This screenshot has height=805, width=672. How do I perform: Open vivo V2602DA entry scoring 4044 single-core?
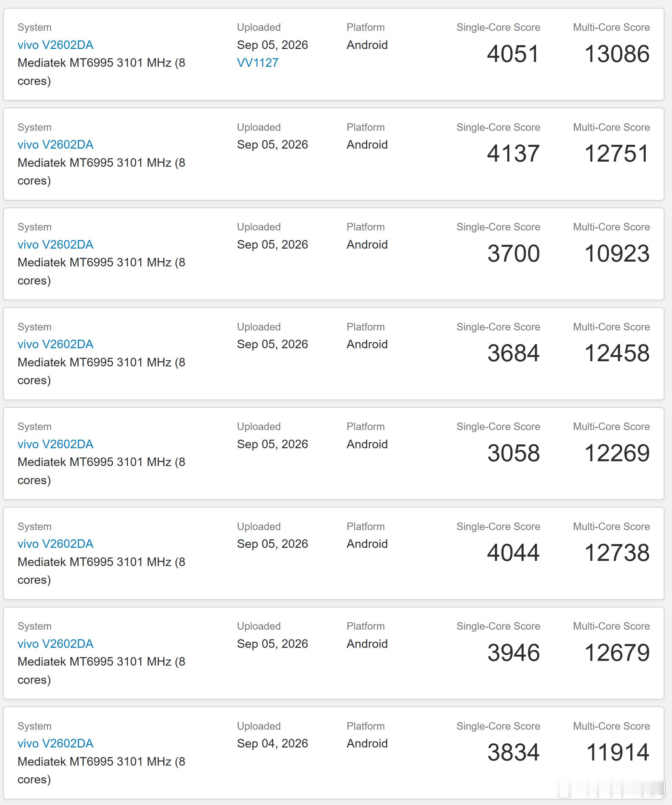pos(55,543)
